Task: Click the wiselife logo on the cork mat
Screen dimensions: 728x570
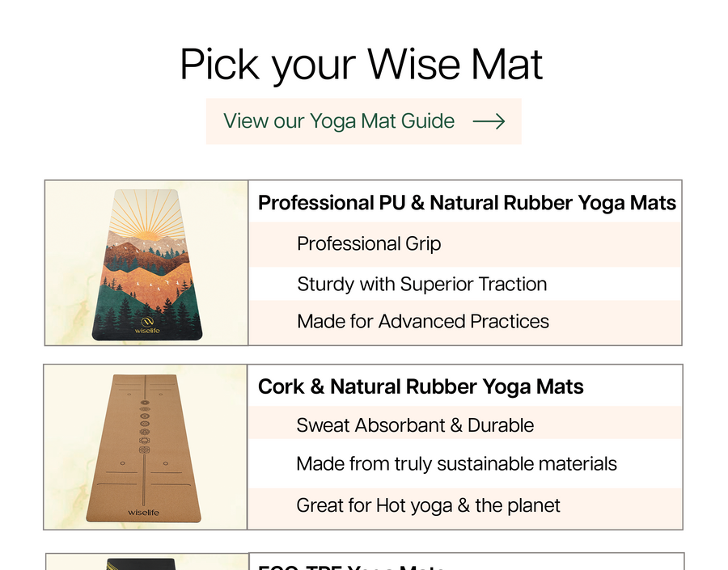Action: (x=144, y=512)
